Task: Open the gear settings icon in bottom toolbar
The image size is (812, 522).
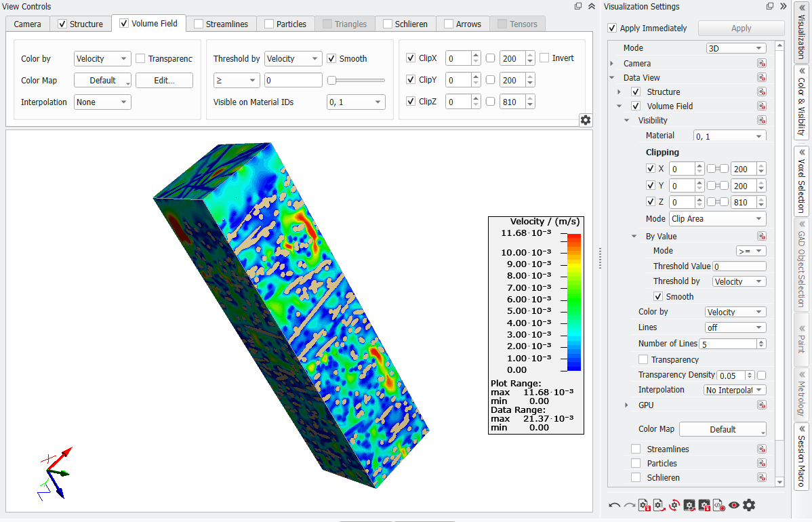Action: pyautogui.click(x=749, y=505)
